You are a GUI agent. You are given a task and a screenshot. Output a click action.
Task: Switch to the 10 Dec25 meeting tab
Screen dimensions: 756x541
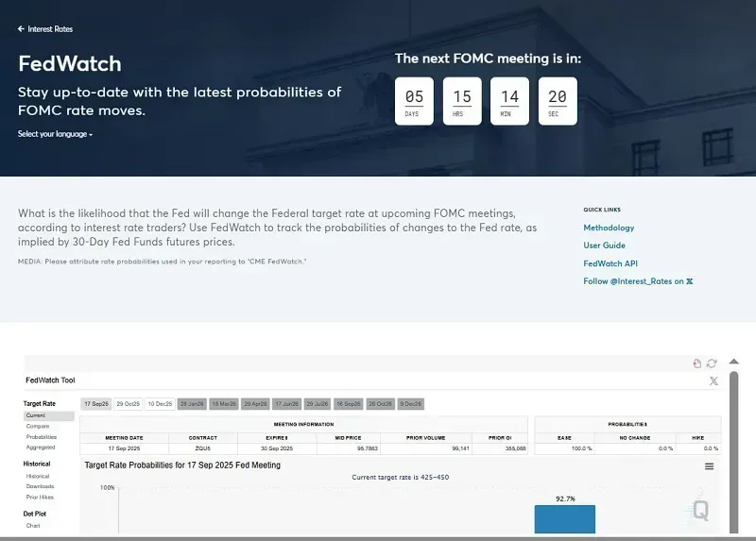pyautogui.click(x=160, y=404)
